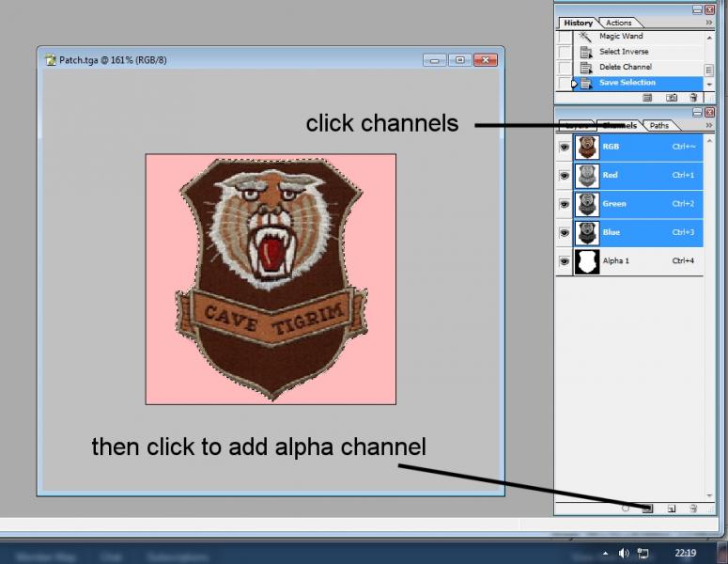Show hidden system tray icons

605,553
